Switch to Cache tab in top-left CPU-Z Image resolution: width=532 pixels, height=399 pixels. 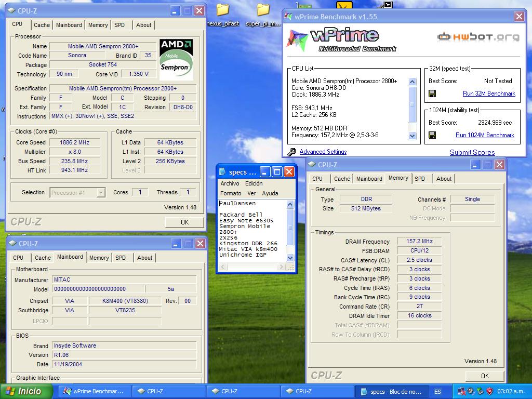tap(42, 25)
